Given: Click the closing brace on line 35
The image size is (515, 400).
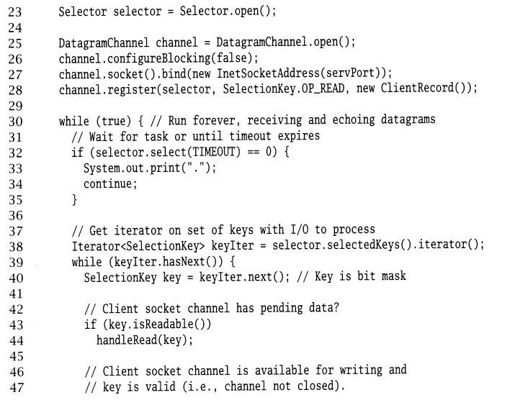Looking at the screenshot, I should tap(75, 200).
